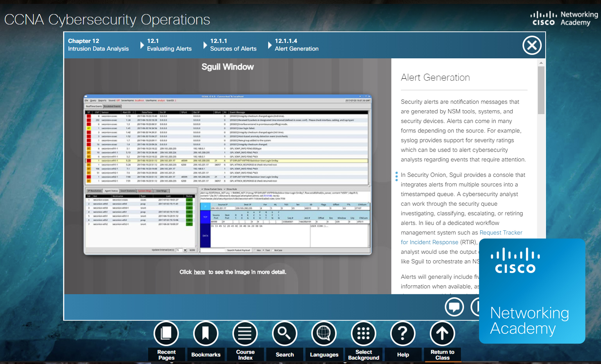The image size is (601, 364).
Task: Click the Return to Class label
Action: pyautogui.click(x=443, y=355)
